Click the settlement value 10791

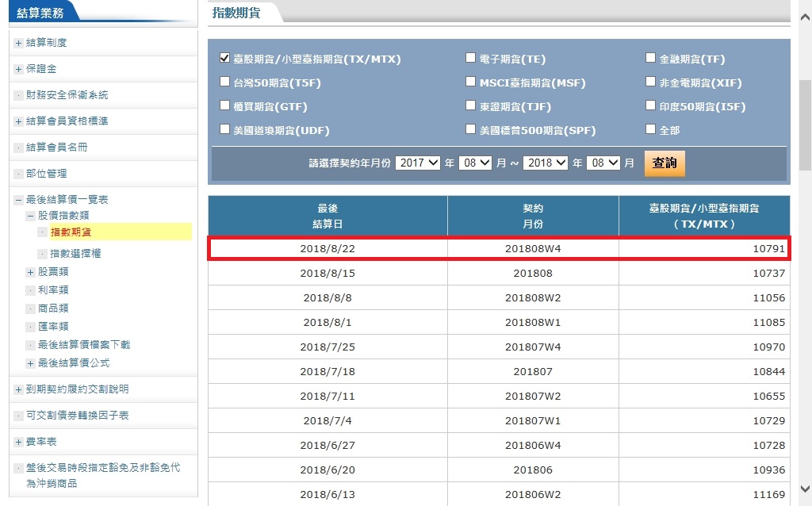click(769, 248)
